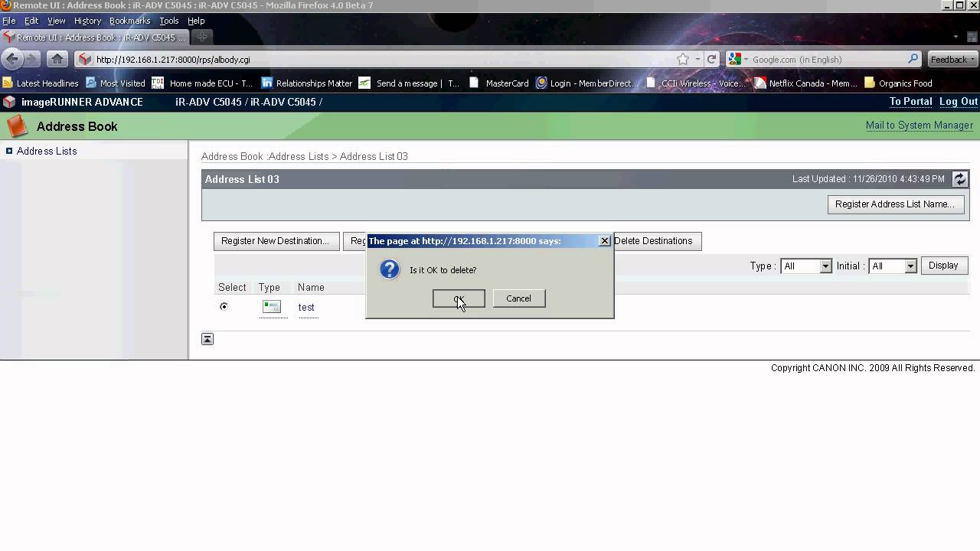This screenshot has height=551, width=980.
Task: Go to the Home page icon
Action: coord(57,59)
